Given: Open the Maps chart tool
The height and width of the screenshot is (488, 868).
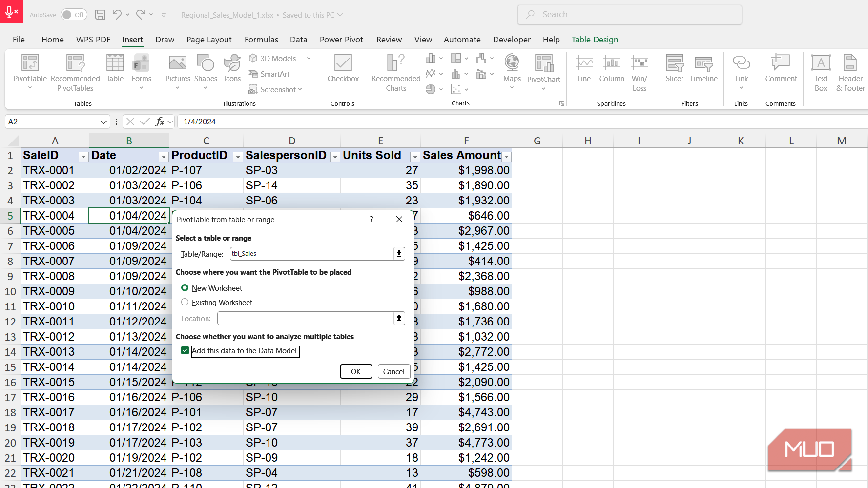Looking at the screenshot, I should point(512,72).
